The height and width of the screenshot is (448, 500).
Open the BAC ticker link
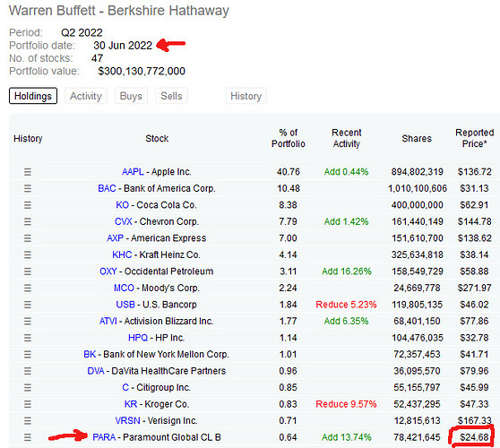[107, 188]
